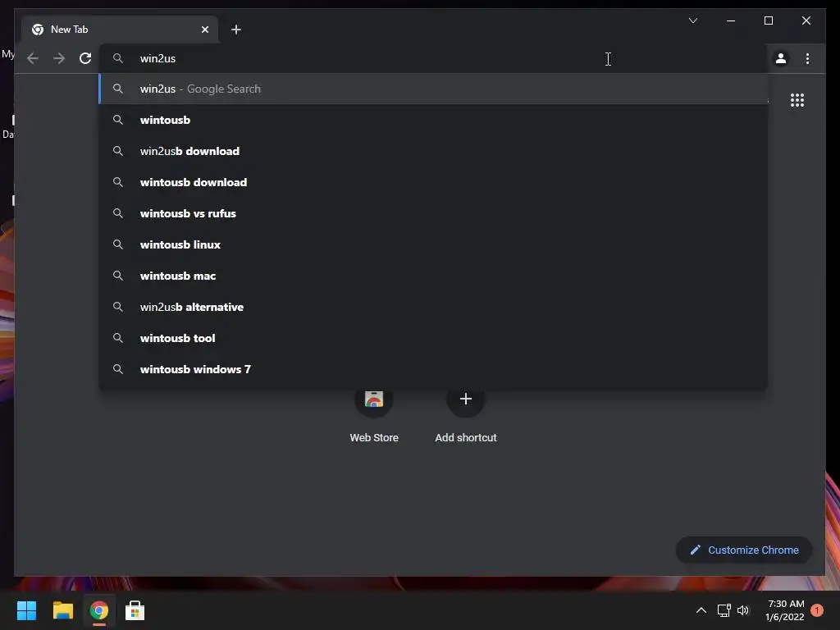Close the New Tab tab

204,30
